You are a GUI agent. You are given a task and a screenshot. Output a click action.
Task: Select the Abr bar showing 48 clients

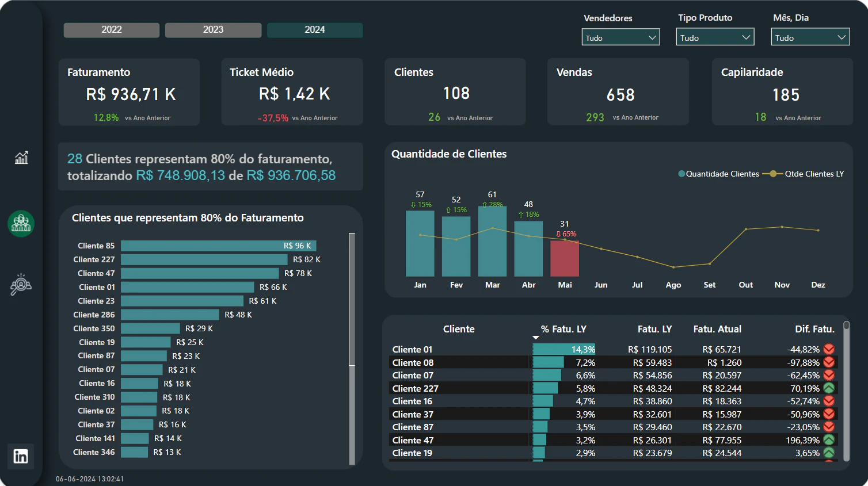[x=528, y=248]
